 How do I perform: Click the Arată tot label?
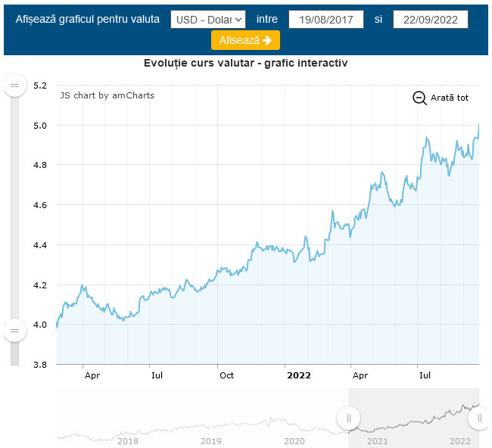[x=449, y=98]
